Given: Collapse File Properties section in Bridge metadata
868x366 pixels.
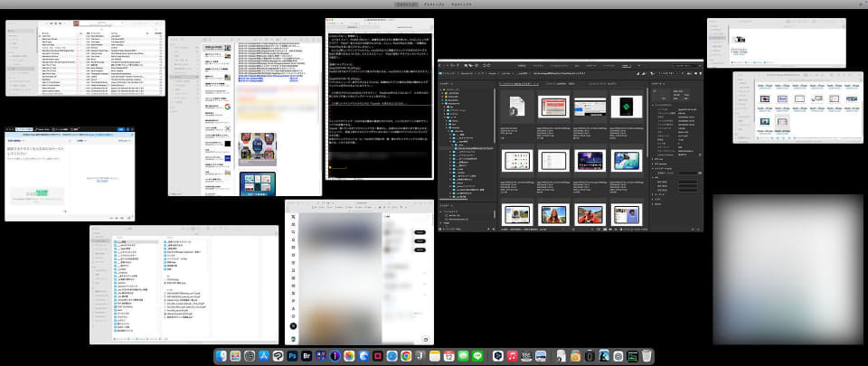Looking at the screenshot, I should [655, 105].
